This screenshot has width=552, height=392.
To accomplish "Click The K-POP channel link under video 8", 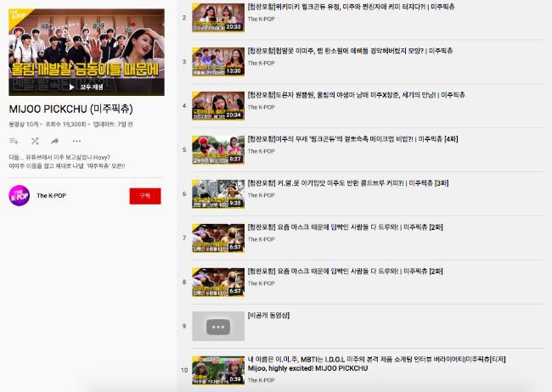I will pyautogui.click(x=262, y=283).
